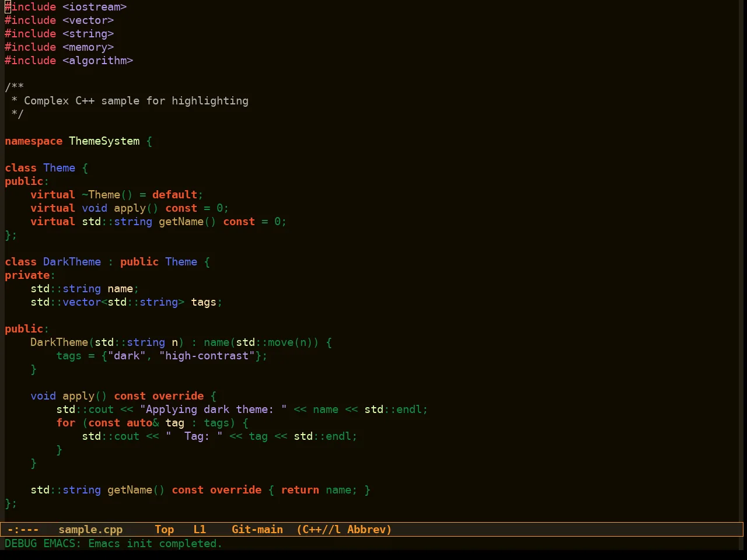This screenshot has height=560, width=747.
Task: Click the 'default' keyword in destructor line
Action: 174,195
